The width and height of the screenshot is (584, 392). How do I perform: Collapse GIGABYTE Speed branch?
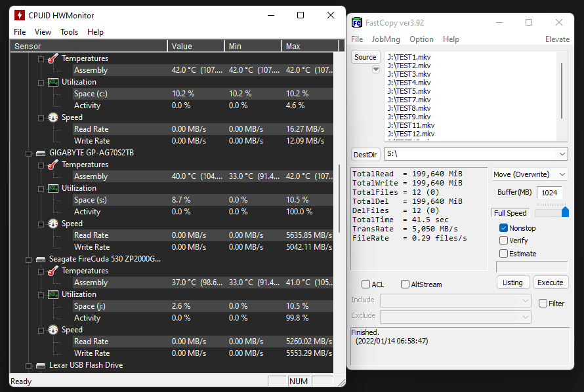(41, 224)
